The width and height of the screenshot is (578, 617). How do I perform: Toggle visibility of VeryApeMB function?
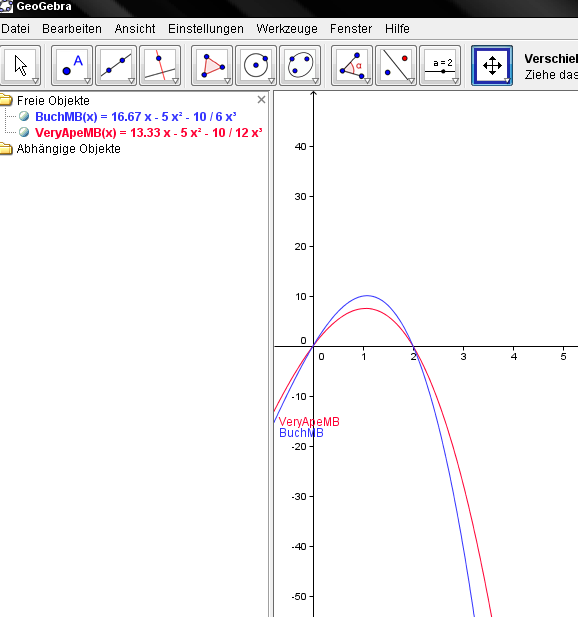(x=24, y=132)
